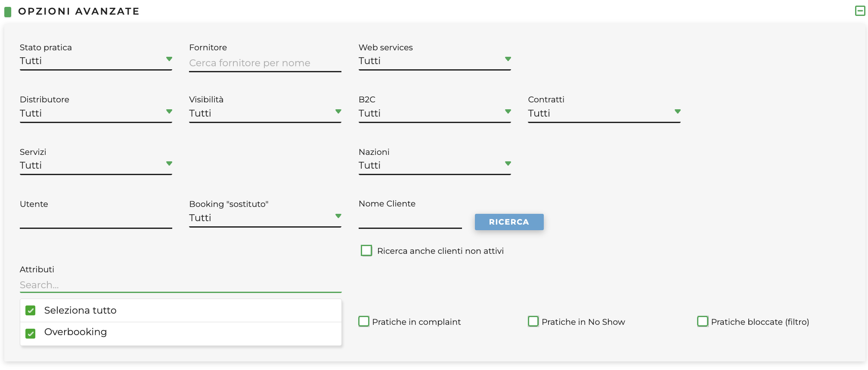Click the Ricerca button
The image size is (868, 370).
[509, 222]
